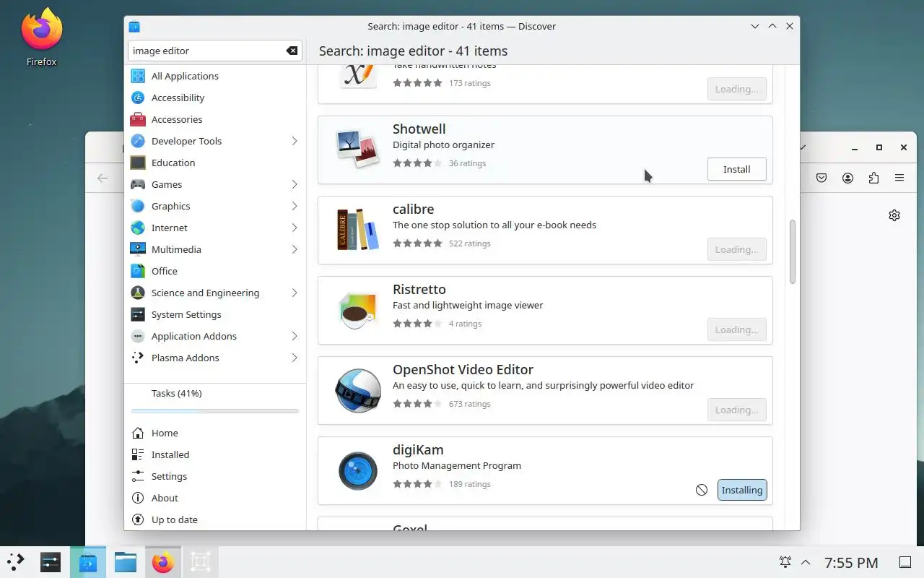924x578 pixels.
Task: Open the Ristretto app listing
Action: pyautogui.click(x=545, y=310)
